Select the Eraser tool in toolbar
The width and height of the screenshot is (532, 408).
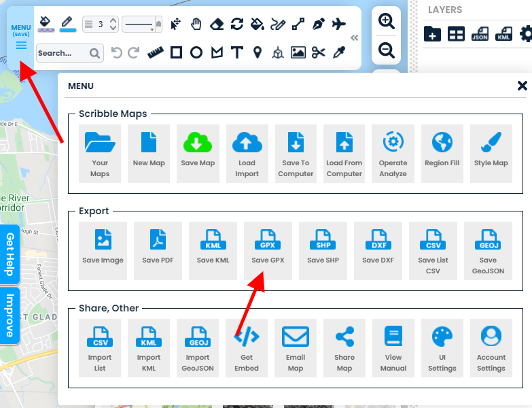click(216, 24)
